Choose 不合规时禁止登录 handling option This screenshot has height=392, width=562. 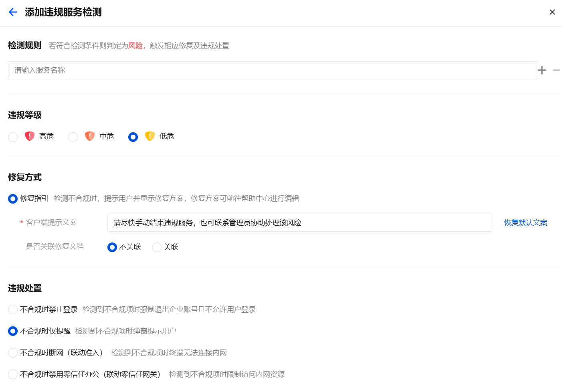[x=13, y=309]
